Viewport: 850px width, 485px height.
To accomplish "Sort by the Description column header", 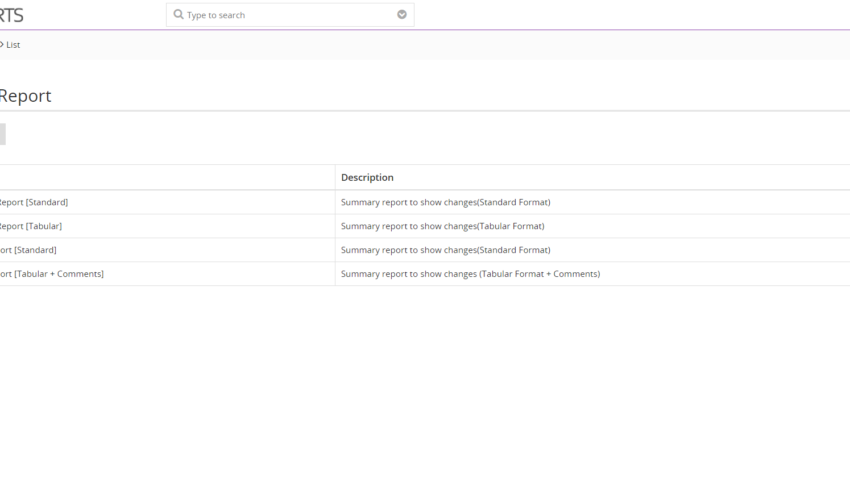I will [367, 178].
